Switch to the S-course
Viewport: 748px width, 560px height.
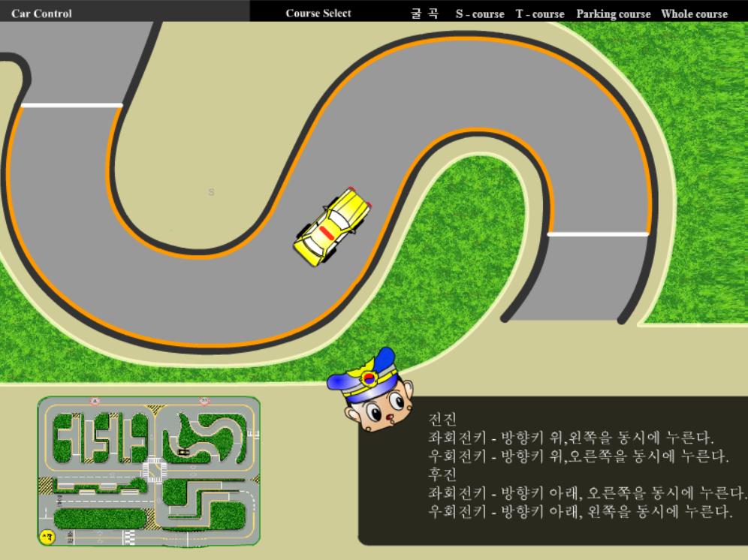[x=479, y=14]
